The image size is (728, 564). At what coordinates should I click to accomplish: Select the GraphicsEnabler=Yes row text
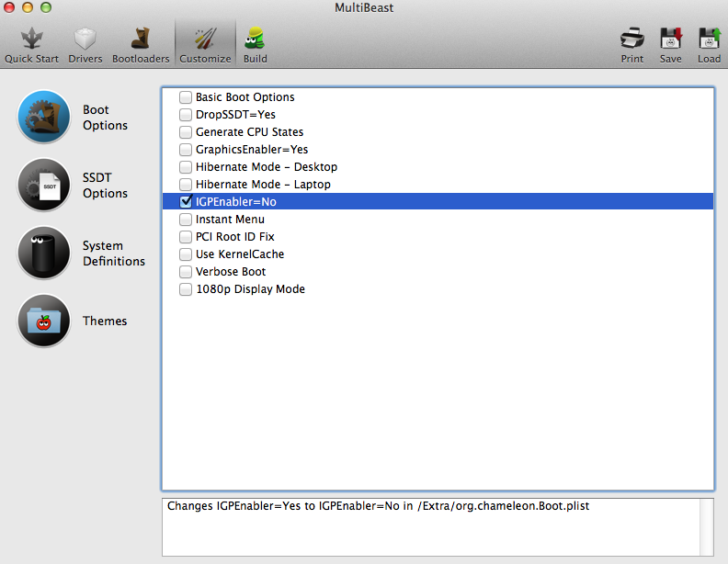click(x=252, y=150)
